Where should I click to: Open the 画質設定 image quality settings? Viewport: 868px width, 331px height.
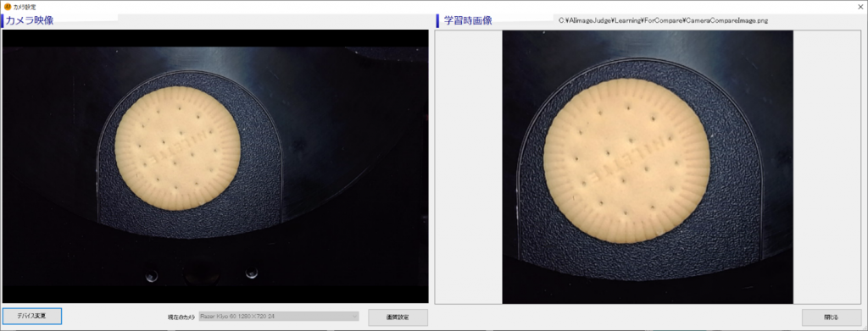[x=398, y=317]
